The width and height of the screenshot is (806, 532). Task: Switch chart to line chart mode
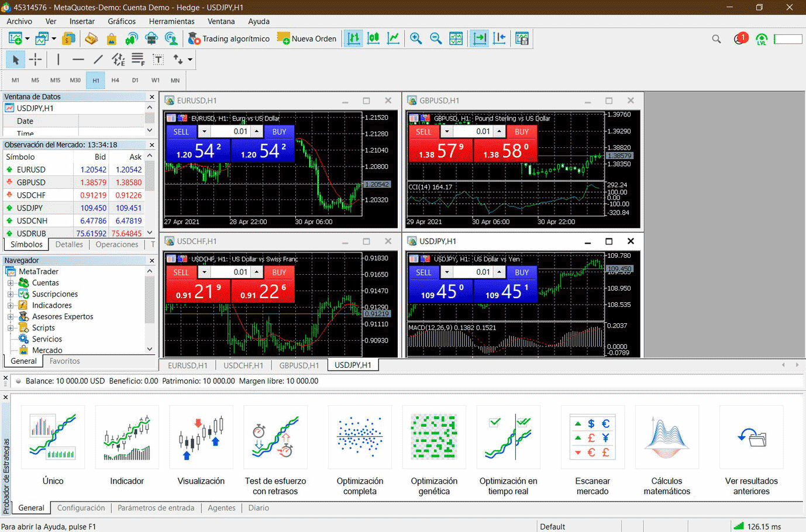tap(393, 39)
